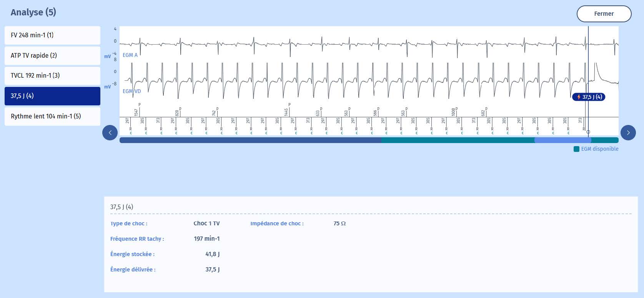Open Rythme lent 104 min-1 (5) entry
Screen dimensions: 644x298
(52, 116)
